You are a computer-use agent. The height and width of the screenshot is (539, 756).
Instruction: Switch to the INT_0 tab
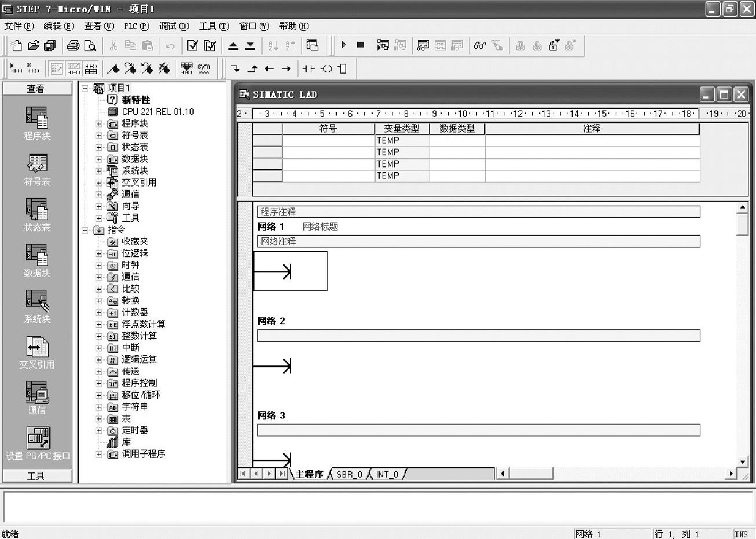pyautogui.click(x=387, y=474)
